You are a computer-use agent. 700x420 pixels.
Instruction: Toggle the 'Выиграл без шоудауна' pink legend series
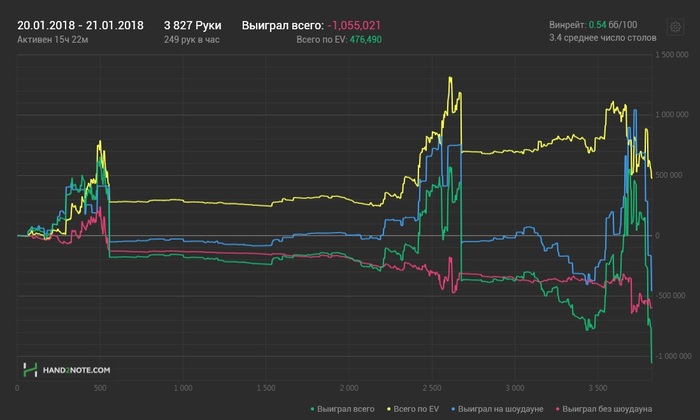[604, 409]
